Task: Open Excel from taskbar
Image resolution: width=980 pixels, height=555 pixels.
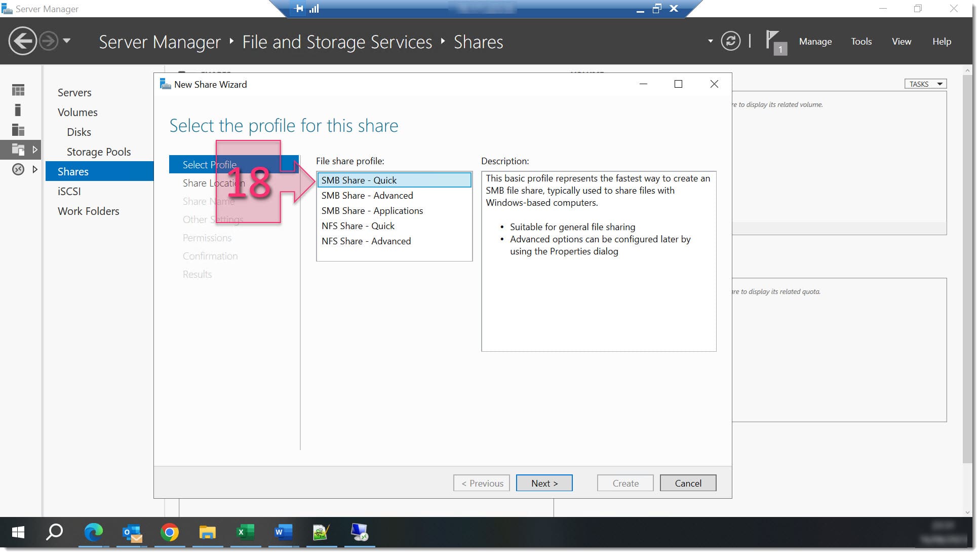Action: point(245,532)
